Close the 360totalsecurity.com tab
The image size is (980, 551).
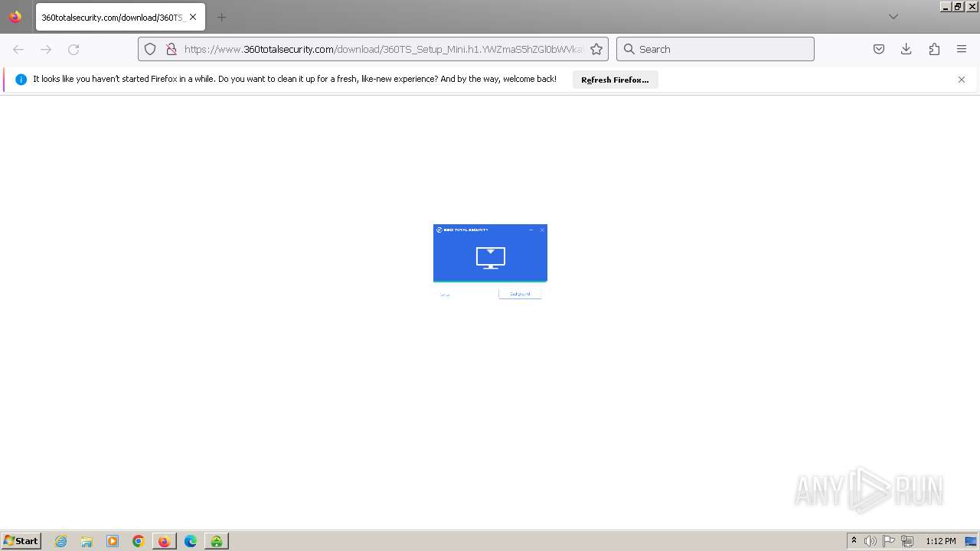(193, 17)
